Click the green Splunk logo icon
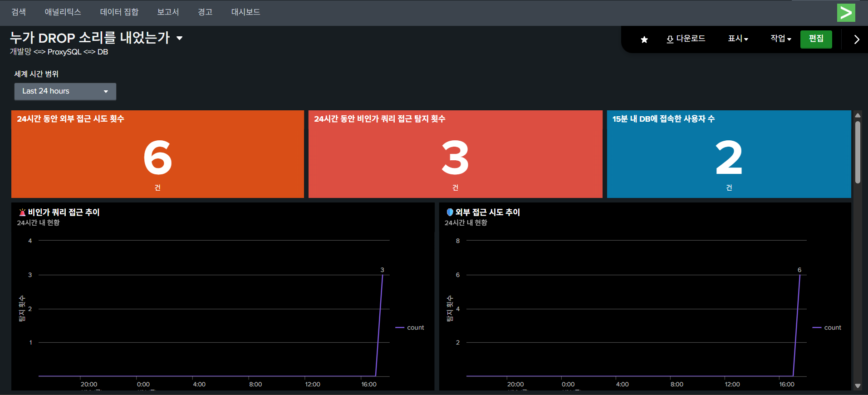Screen dimensions: 868x395 pyautogui.click(x=846, y=13)
